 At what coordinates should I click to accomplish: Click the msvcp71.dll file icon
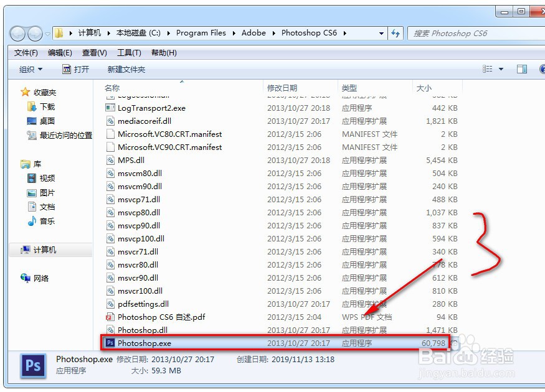click(110, 199)
